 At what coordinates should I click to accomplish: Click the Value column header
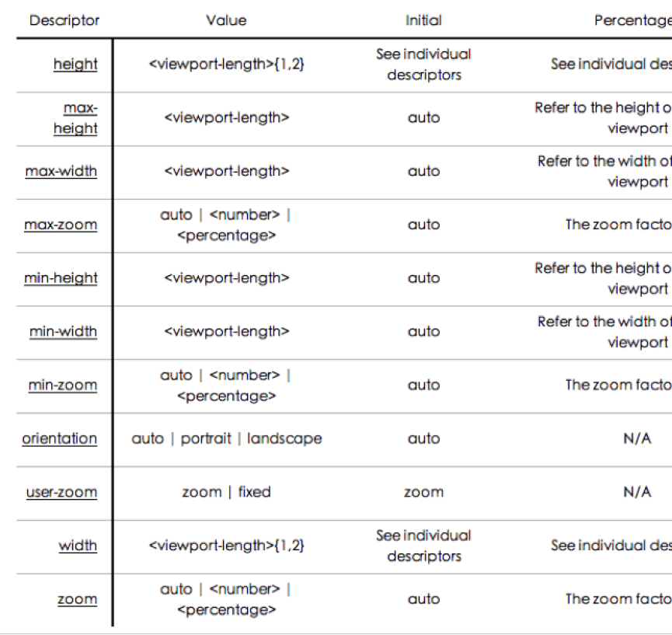click(x=226, y=20)
